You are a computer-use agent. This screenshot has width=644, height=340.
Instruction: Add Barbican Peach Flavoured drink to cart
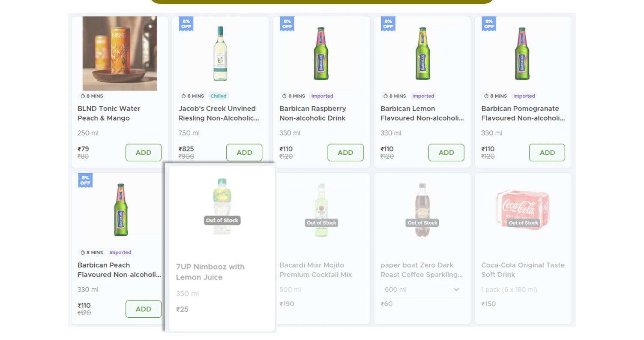[x=144, y=309]
